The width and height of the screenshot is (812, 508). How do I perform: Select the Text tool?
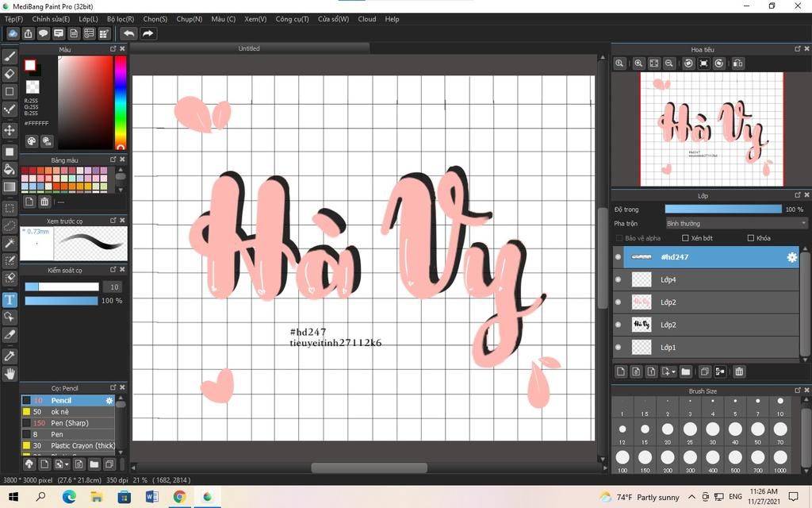click(10, 299)
